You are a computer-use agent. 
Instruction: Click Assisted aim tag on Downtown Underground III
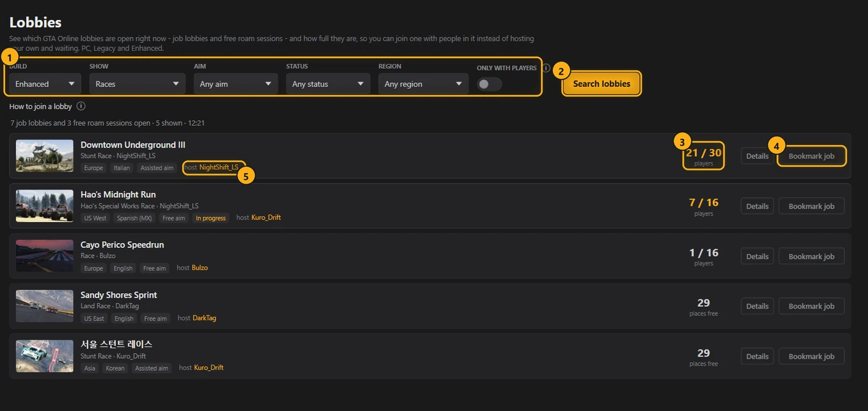coord(157,168)
